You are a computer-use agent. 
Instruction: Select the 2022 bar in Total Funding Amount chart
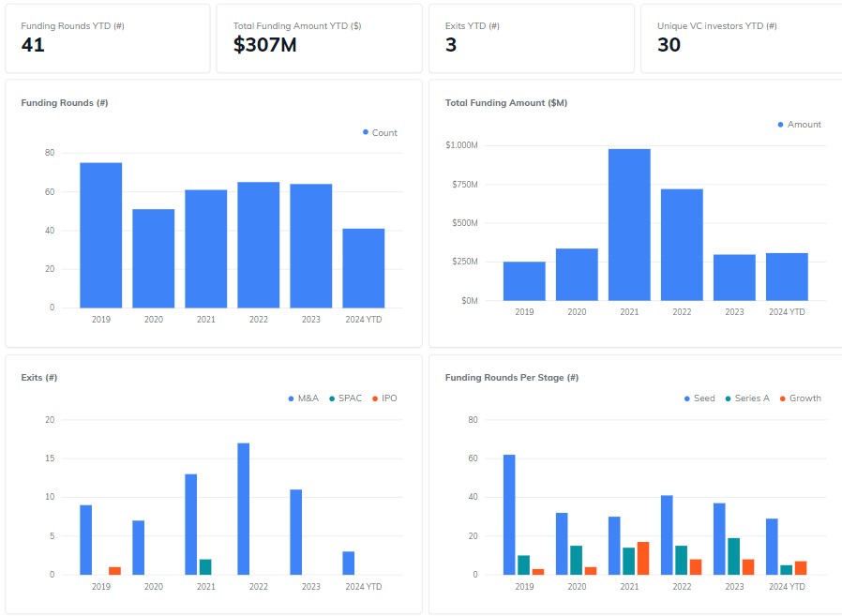682,245
